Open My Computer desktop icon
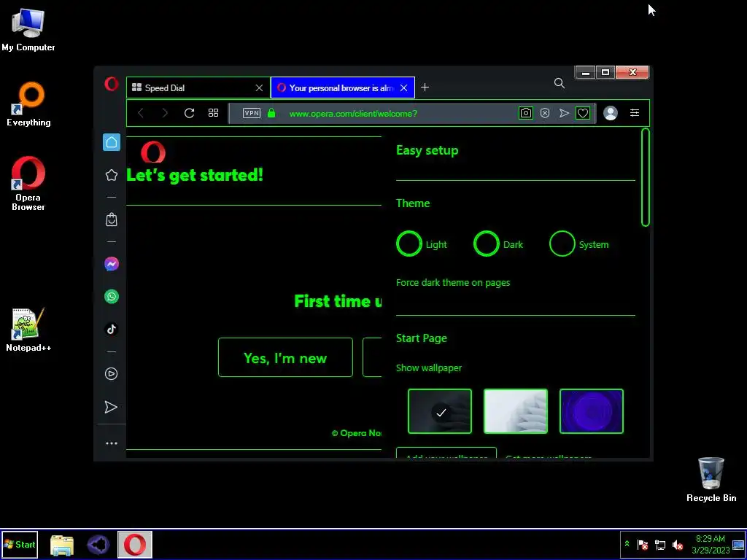Viewport: 747px width, 560px height. (x=28, y=29)
